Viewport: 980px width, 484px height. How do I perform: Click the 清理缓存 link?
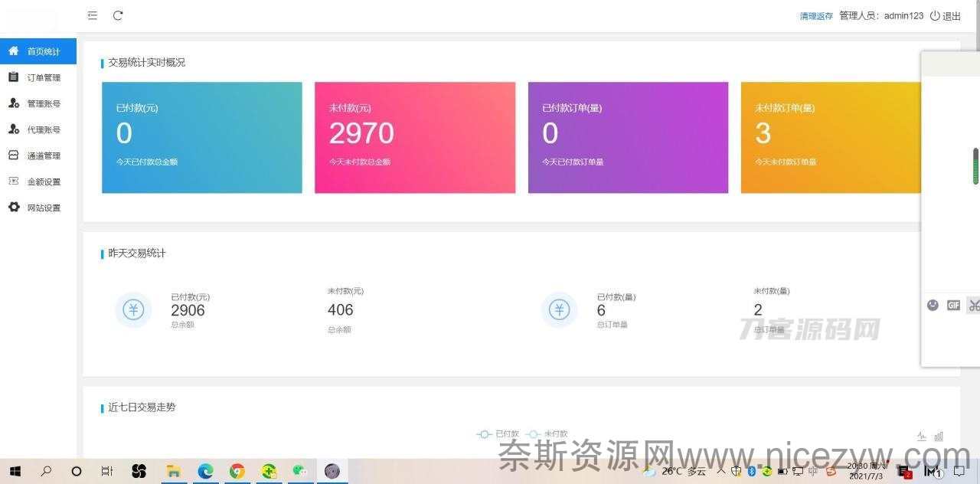(x=816, y=16)
